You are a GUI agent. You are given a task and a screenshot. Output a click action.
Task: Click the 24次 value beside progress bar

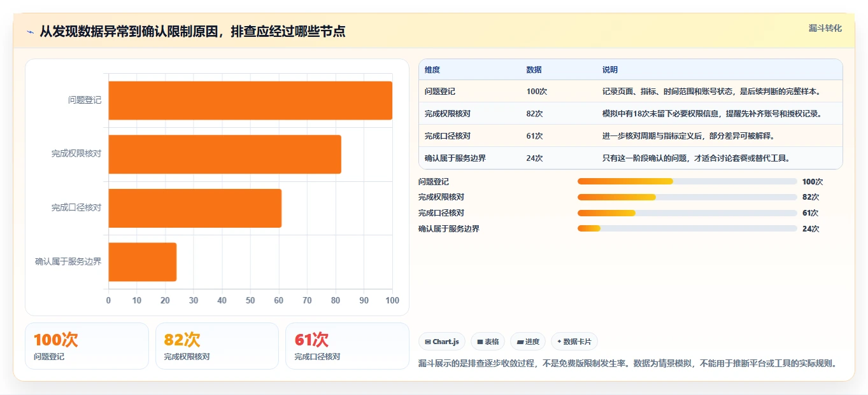click(x=811, y=229)
